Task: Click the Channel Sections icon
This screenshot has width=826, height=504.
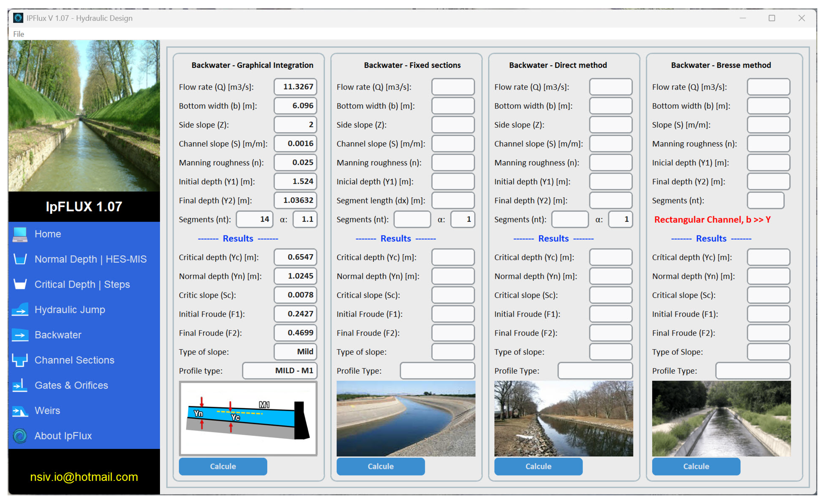Action: tap(20, 360)
